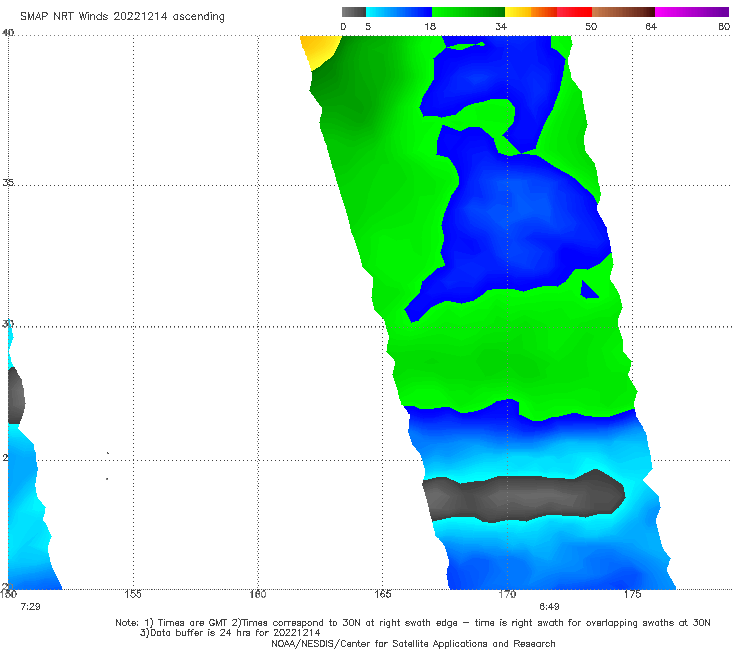Click the small blue triangle inside the green area

[x=589, y=290]
